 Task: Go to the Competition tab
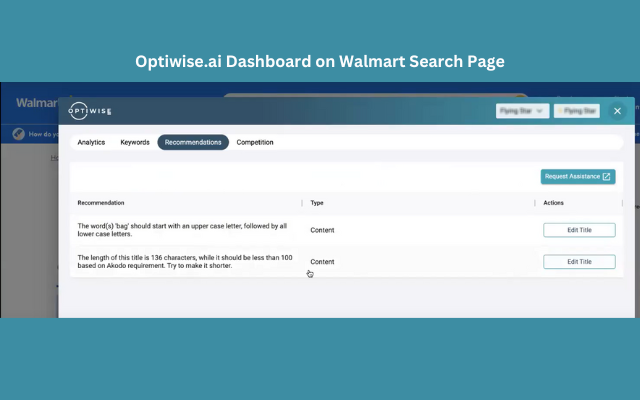tap(255, 142)
